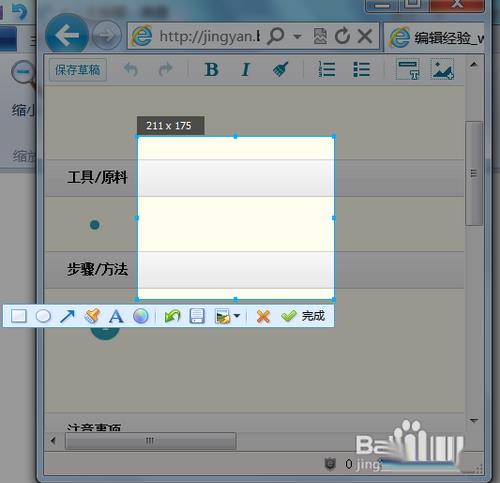Image resolution: width=500 pixels, height=483 pixels.
Task: Click the 步骤/方法 section heading
Action: point(97,269)
